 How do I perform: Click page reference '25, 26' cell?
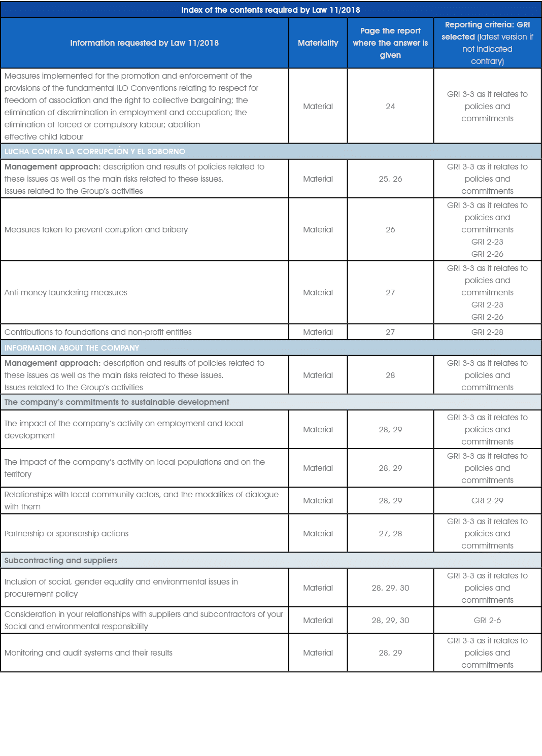point(390,179)
